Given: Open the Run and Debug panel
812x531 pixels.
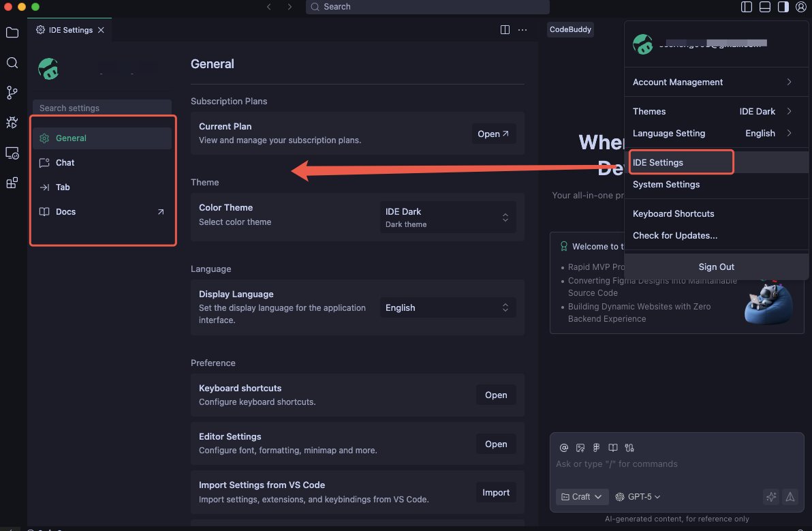Looking at the screenshot, I should pos(12,122).
